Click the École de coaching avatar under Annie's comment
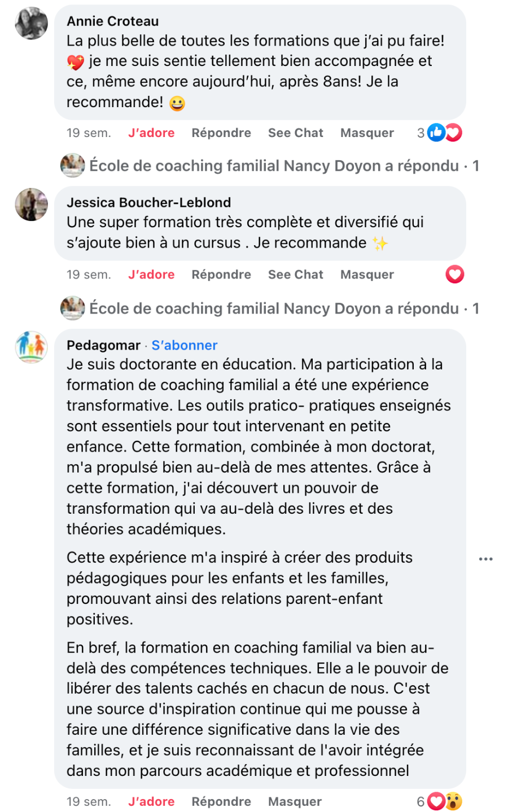Image resolution: width=508 pixels, height=812 pixels. click(73, 166)
